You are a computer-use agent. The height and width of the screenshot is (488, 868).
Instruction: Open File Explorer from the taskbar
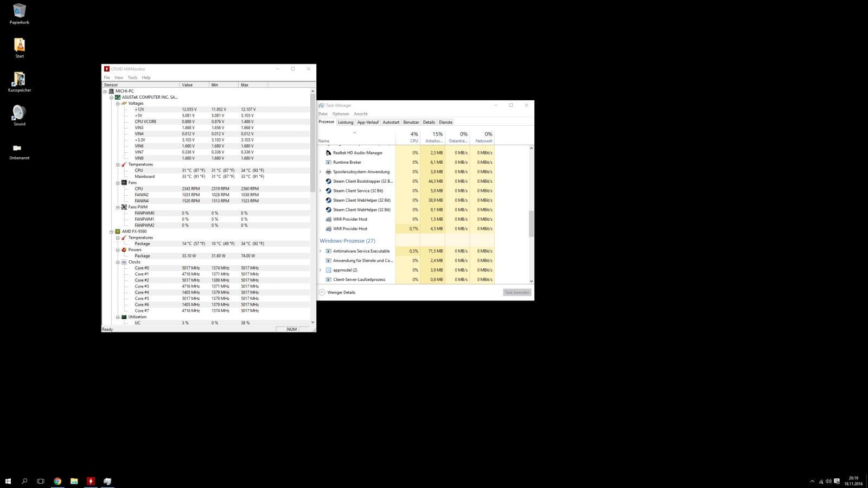coord(74,481)
